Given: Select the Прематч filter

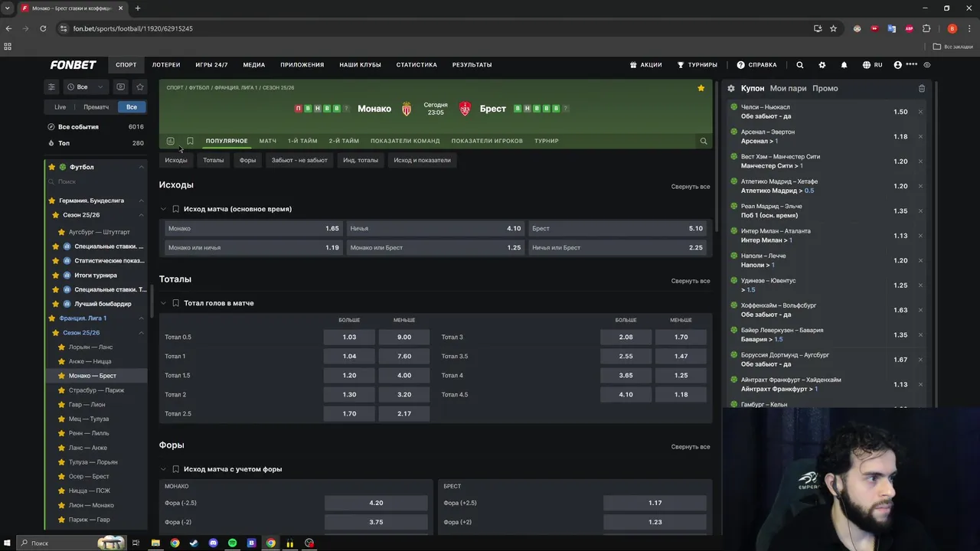Looking at the screenshot, I should coord(96,107).
